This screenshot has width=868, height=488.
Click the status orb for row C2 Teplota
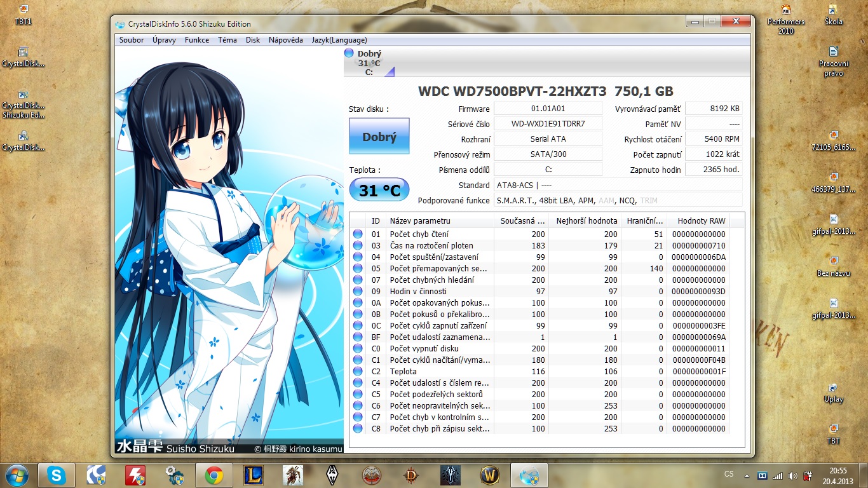click(358, 372)
